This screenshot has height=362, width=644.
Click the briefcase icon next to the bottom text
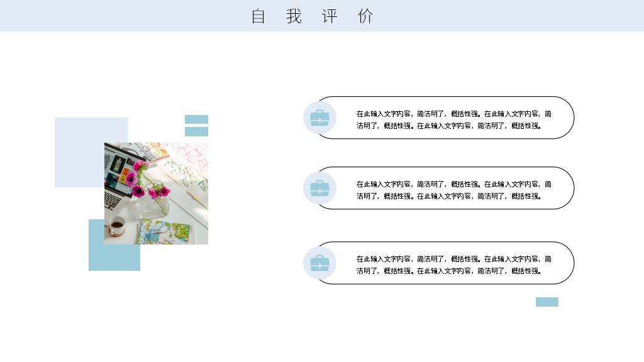click(319, 263)
